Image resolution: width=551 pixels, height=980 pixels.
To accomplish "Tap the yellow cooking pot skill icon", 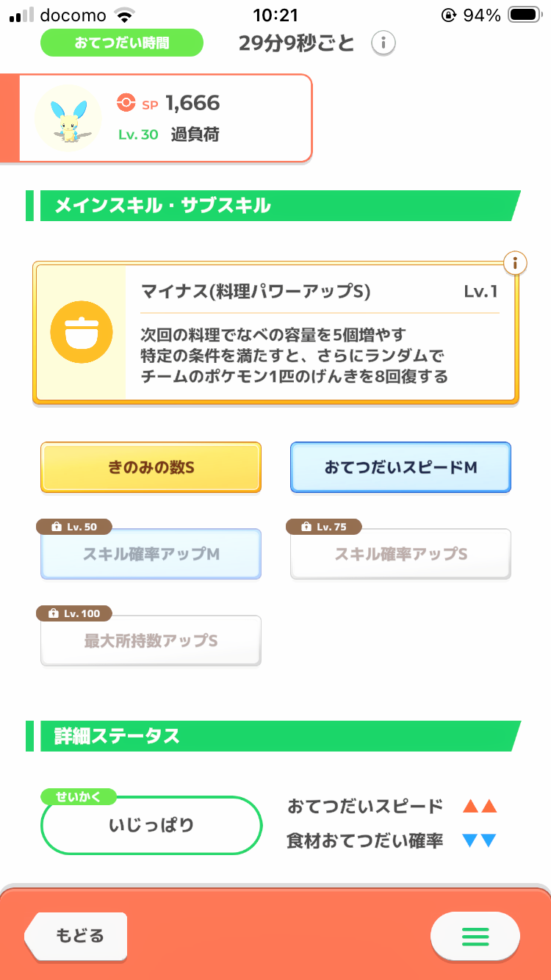I will (x=81, y=333).
